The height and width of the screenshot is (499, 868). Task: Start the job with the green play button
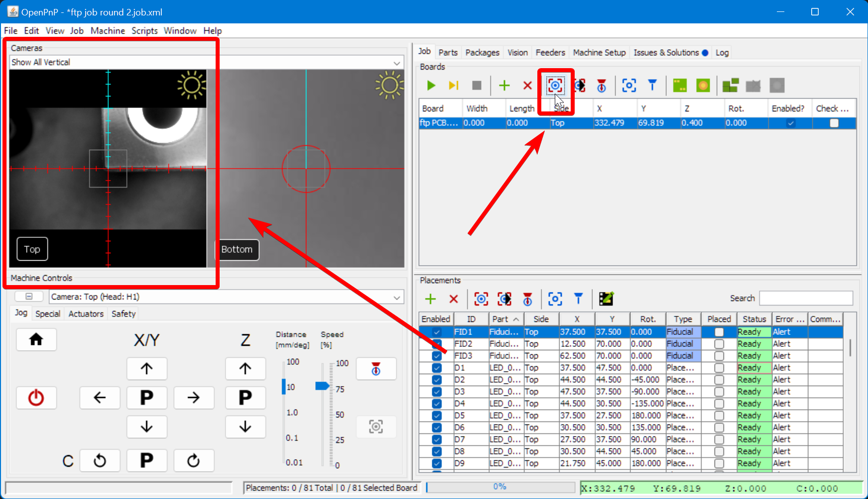[x=431, y=86]
